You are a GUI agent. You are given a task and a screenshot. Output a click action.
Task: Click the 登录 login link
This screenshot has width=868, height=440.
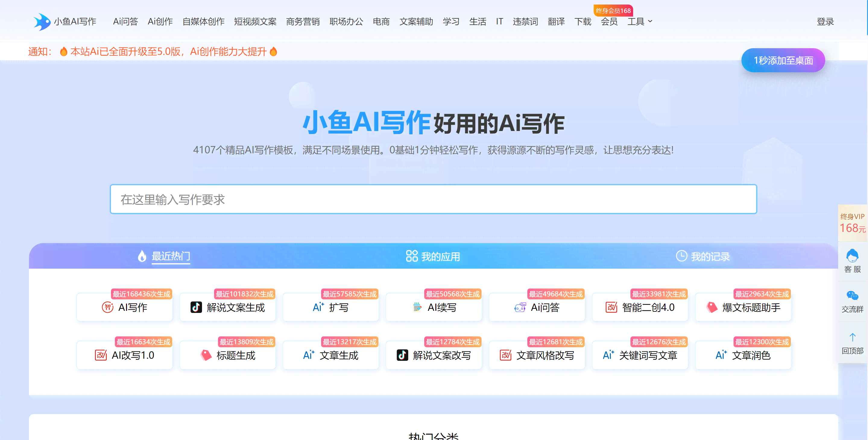point(825,22)
